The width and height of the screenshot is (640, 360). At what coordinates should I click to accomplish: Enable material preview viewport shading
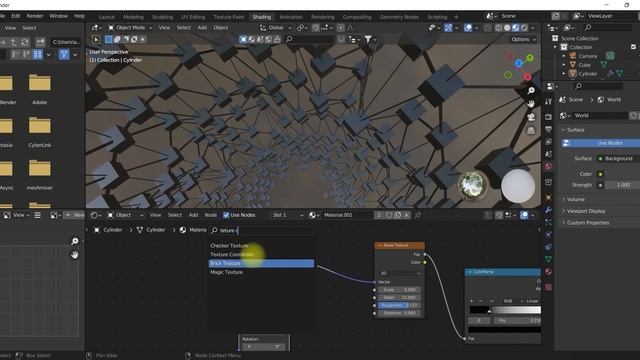coord(516,28)
